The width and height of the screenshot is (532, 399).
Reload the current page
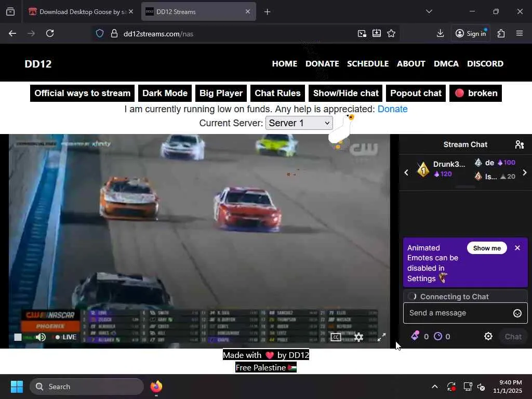[50, 33]
